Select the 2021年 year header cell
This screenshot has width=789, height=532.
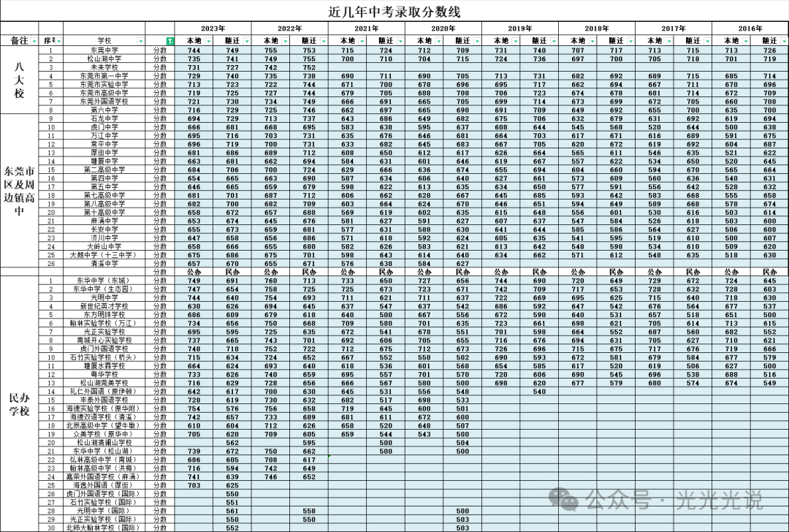[366, 28]
